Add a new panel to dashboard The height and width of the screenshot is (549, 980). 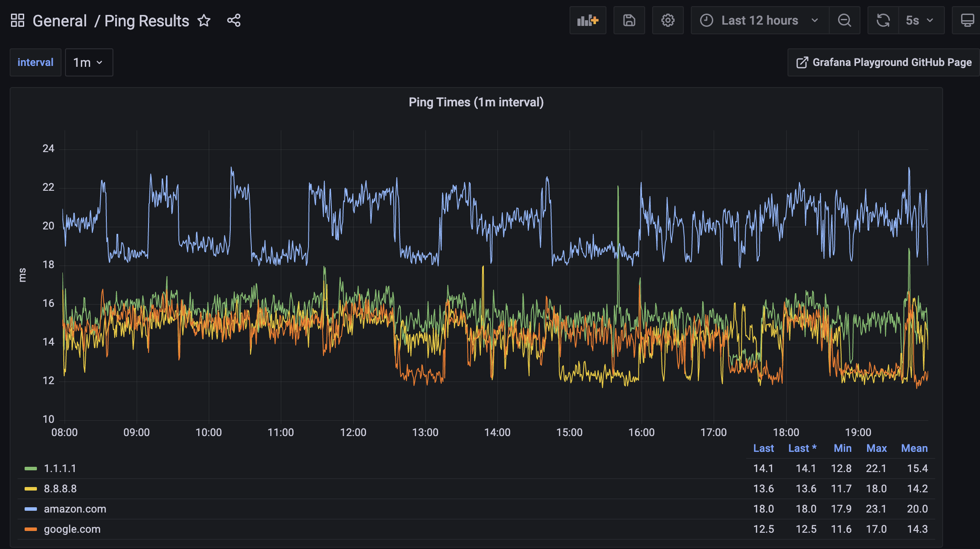tap(588, 21)
